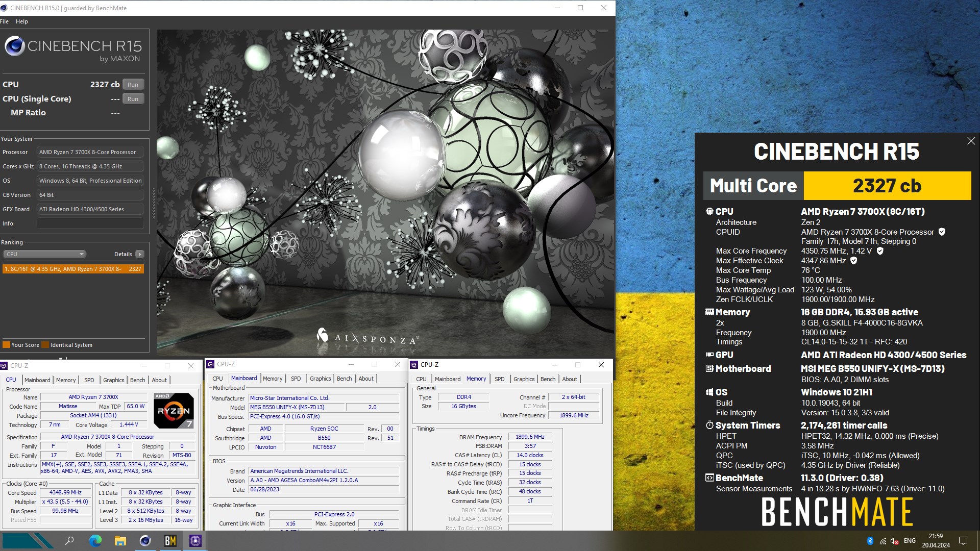Viewport: 980px width, 551px height.
Task: Launch Microsoft Edge from taskbar
Action: 95,541
